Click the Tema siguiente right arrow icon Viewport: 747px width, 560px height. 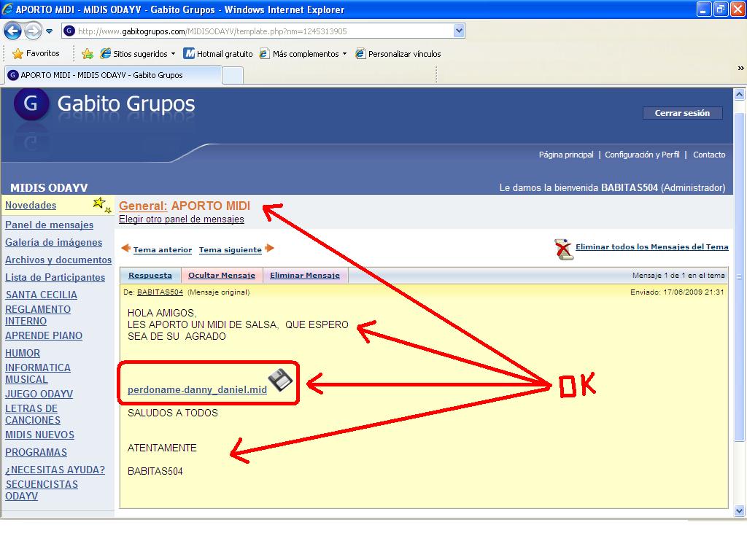270,249
